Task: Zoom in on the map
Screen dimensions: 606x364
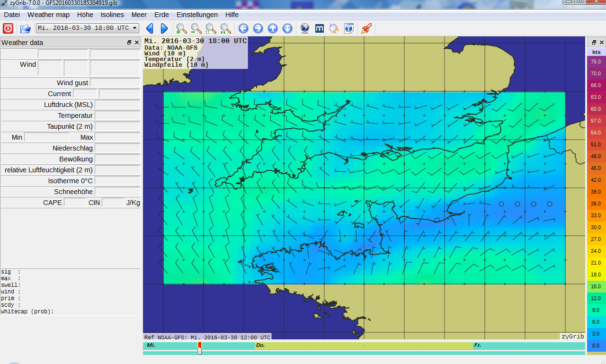Action: click(x=181, y=28)
